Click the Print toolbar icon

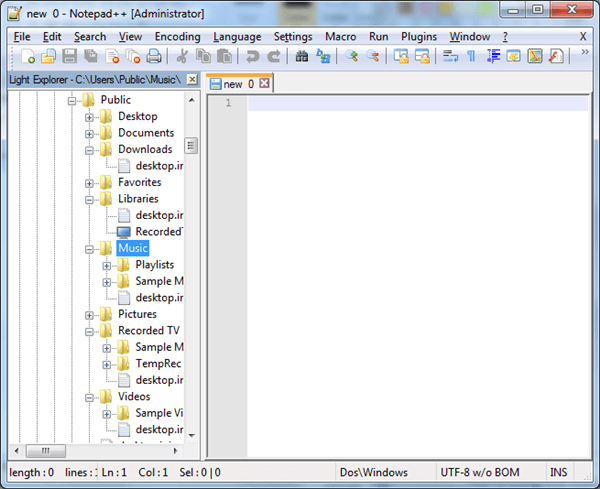154,56
